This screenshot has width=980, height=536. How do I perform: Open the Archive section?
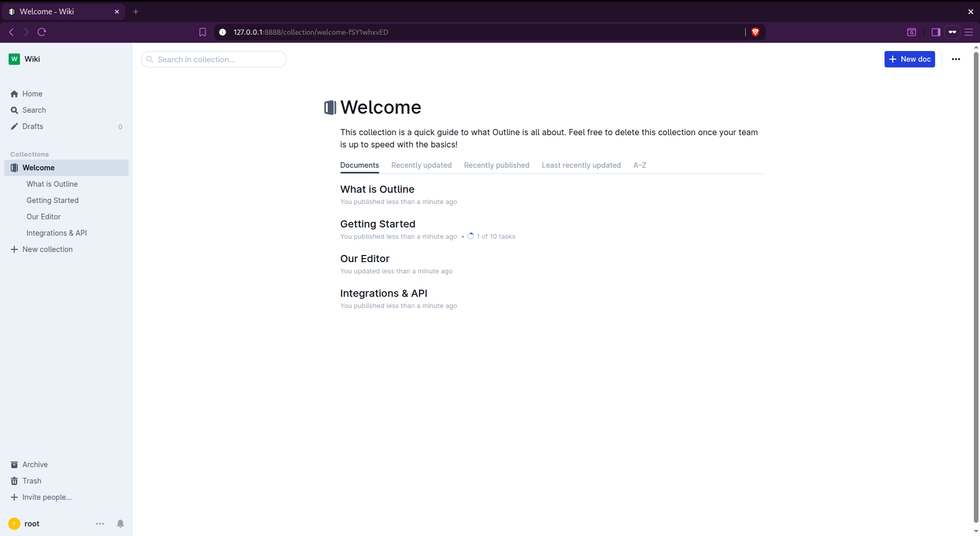tap(66, 465)
